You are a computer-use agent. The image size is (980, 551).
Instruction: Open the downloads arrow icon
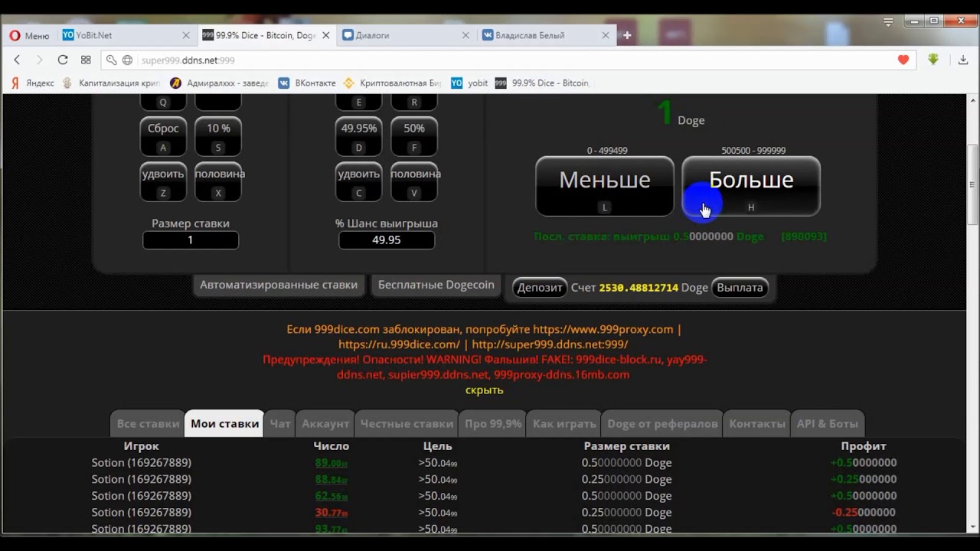[963, 60]
